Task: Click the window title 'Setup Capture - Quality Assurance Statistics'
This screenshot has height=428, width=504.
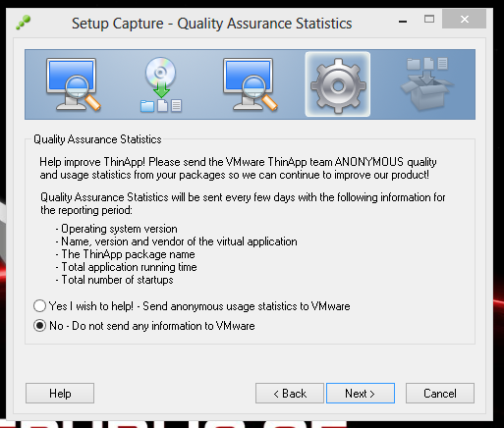Action: (x=212, y=24)
